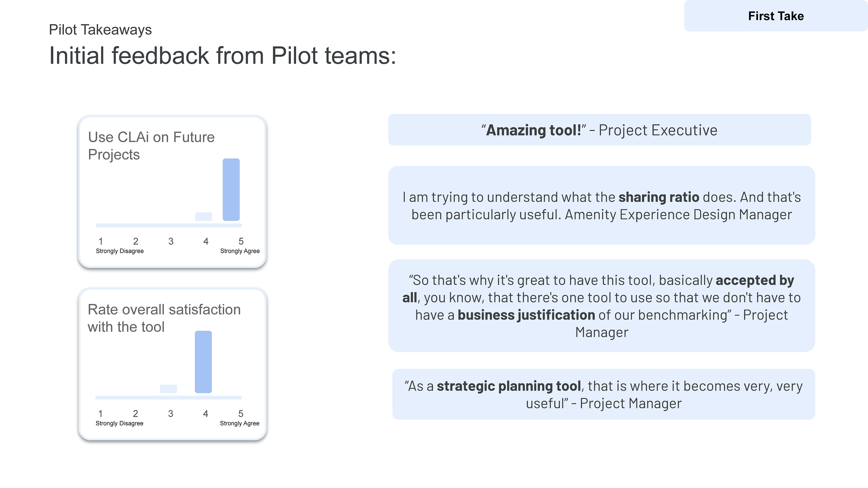Click the tall bar in the overall satisfaction chart
The image size is (868, 488).
tap(203, 362)
